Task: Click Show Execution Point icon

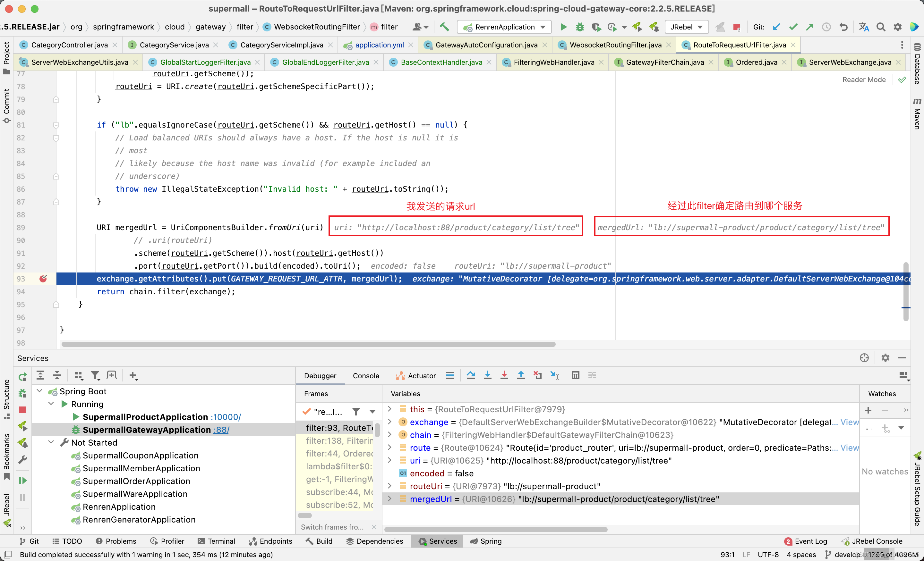Action: pos(449,375)
